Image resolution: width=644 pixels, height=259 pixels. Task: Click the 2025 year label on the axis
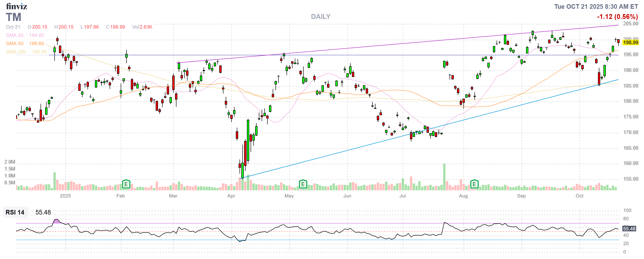point(65,196)
